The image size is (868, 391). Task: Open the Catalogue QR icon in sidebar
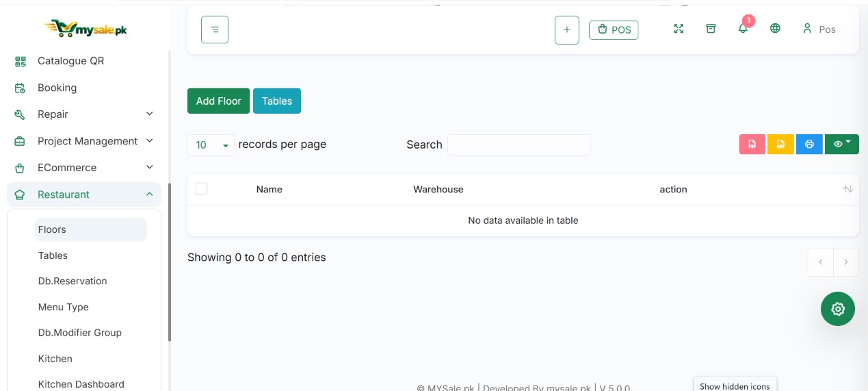point(21,61)
